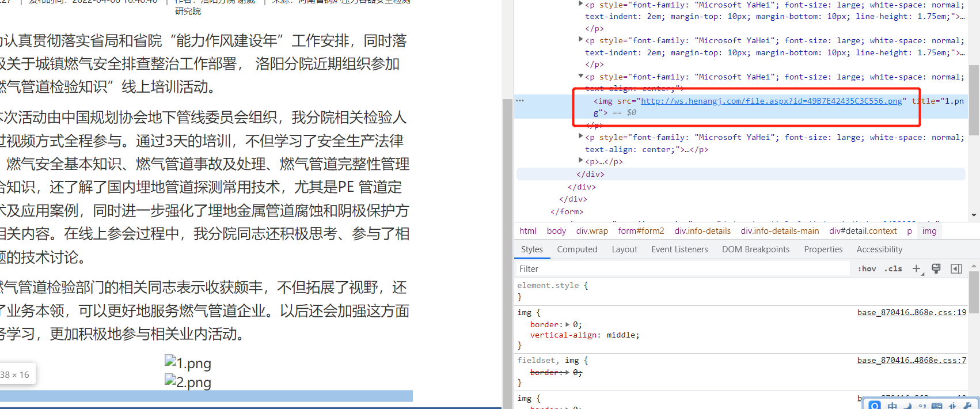The height and width of the screenshot is (409, 980).
Task: Toggle .cls element classes panel
Action: coord(894,268)
